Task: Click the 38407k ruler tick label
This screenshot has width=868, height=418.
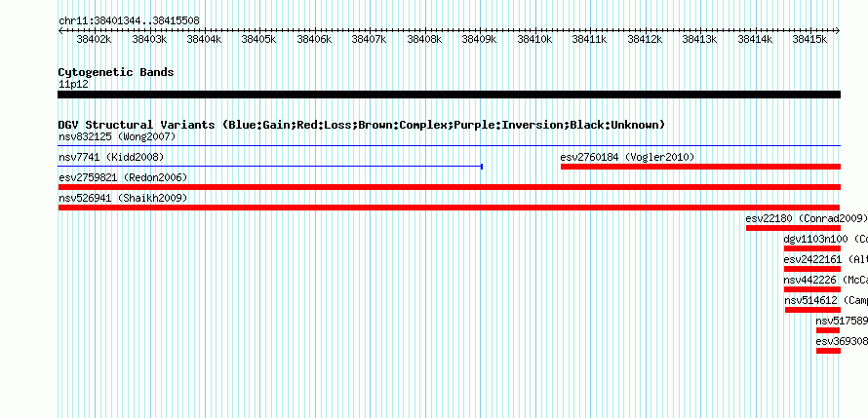Action: (370, 39)
